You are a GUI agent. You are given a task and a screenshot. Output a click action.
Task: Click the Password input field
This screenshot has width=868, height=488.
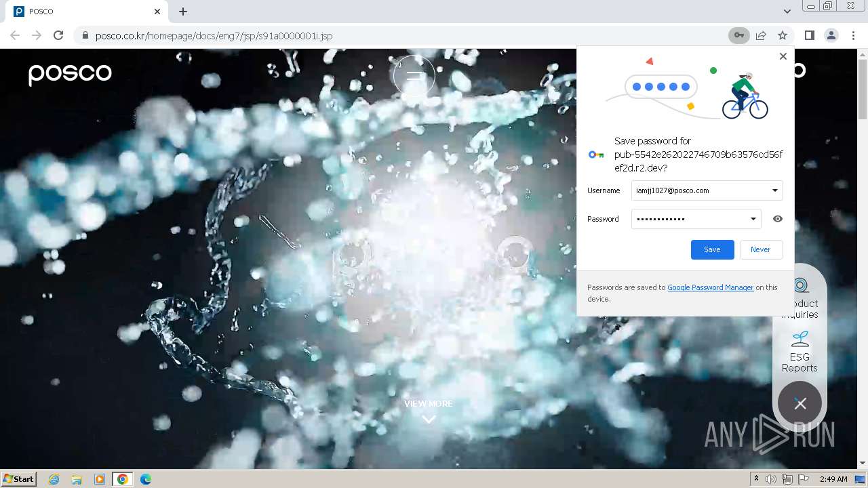pos(696,219)
